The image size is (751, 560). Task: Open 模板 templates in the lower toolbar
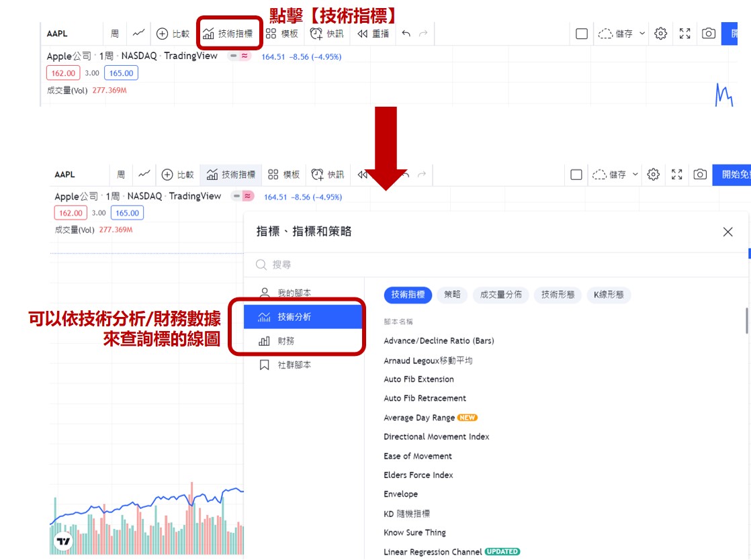click(x=283, y=175)
